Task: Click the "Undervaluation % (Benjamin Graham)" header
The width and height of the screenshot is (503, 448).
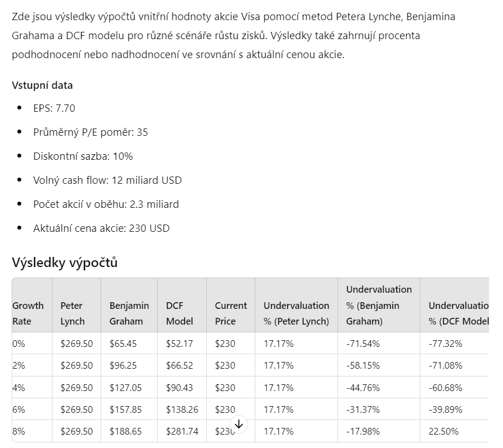Action: pyautogui.click(x=379, y=305)
